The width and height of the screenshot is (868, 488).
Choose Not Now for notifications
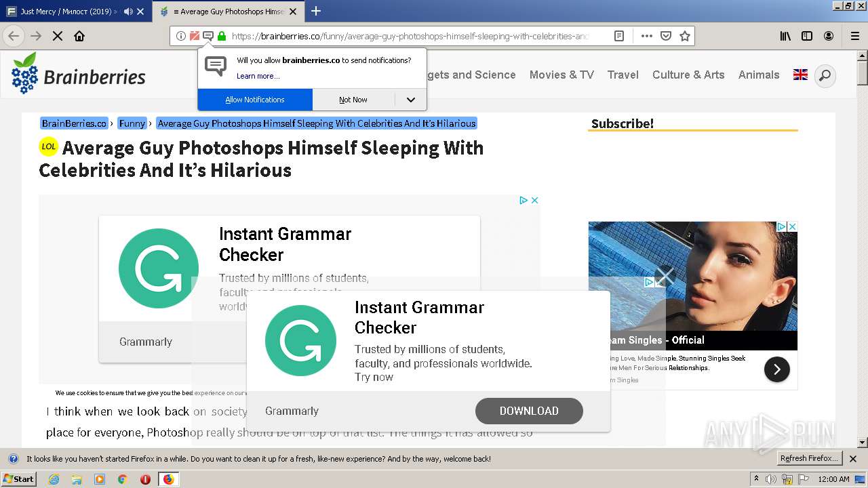[x=353, y=100]
